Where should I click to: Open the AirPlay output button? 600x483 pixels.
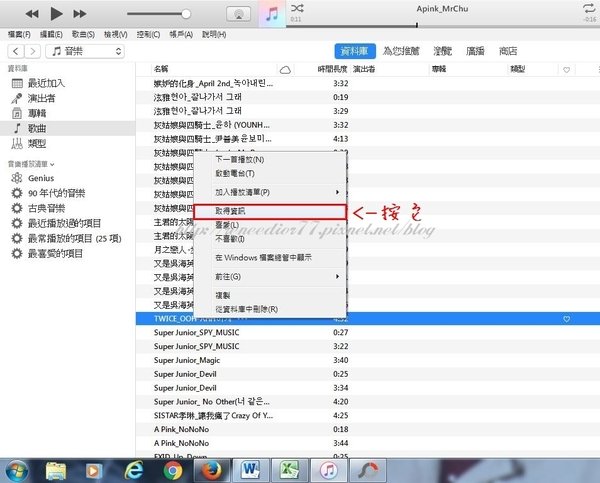click(238, 14)
